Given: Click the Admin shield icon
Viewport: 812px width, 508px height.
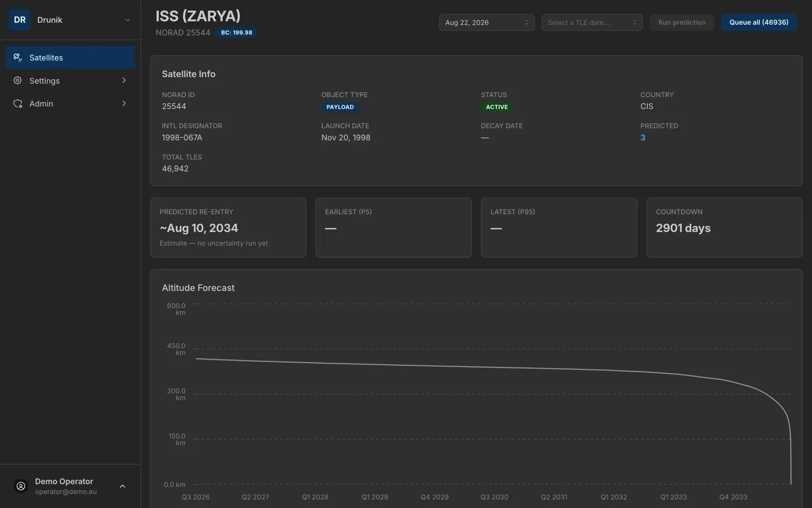Looking at the screenshot, I should (x=18, y=104).
